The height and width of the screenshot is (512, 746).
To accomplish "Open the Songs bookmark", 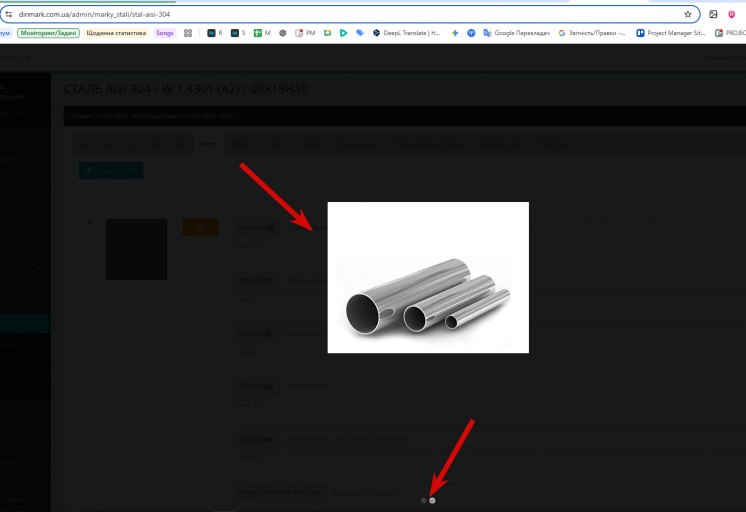I will (x=165, y=33).
